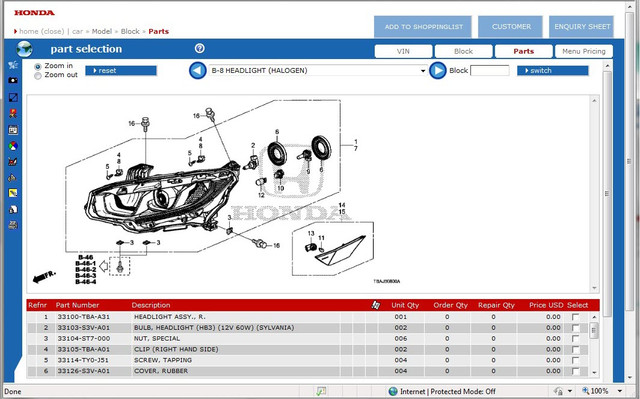The width and height of the screenshot is (640, 399).
Task: Click the Block breadcrumb link
Action: 130,31
